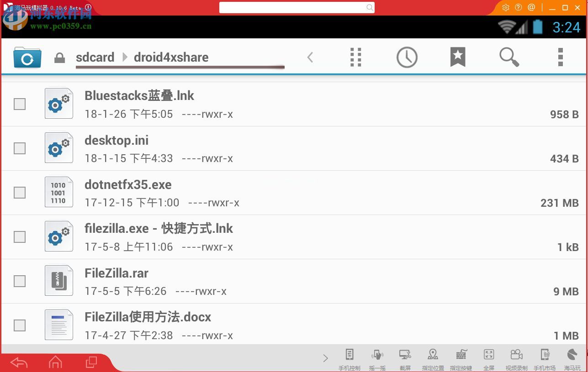Click the gear file icon of Bluestacks蓝叠.lnk

tap(59, 104)
